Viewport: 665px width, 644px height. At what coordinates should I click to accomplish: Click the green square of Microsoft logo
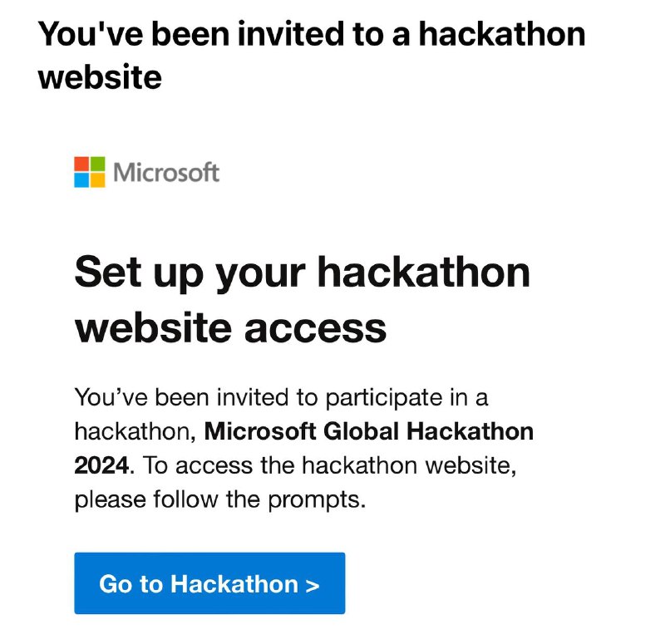[x=97, y=164]
